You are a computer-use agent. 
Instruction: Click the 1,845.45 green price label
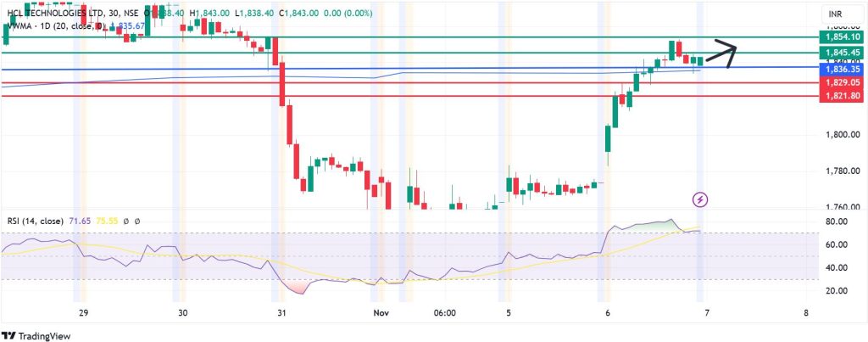pos(841,53)
